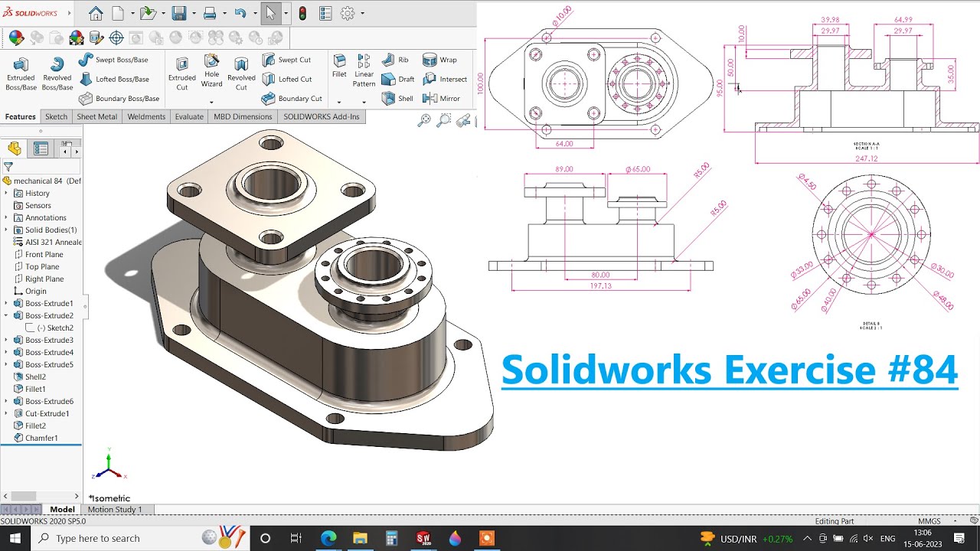The image size is (980, 551).
Task: Undo the last action
Action: (240, 13)
